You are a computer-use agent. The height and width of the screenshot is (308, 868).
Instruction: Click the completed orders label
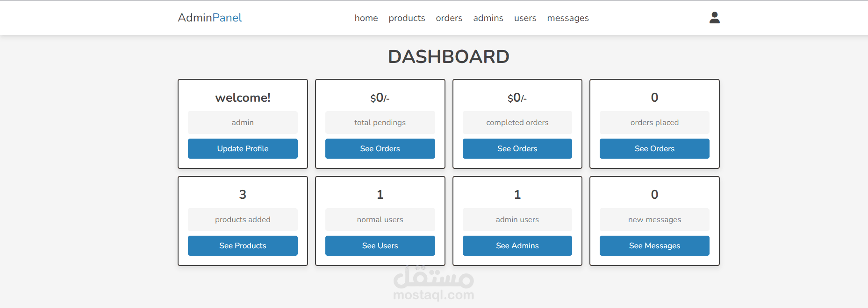(x=517, y=122)
